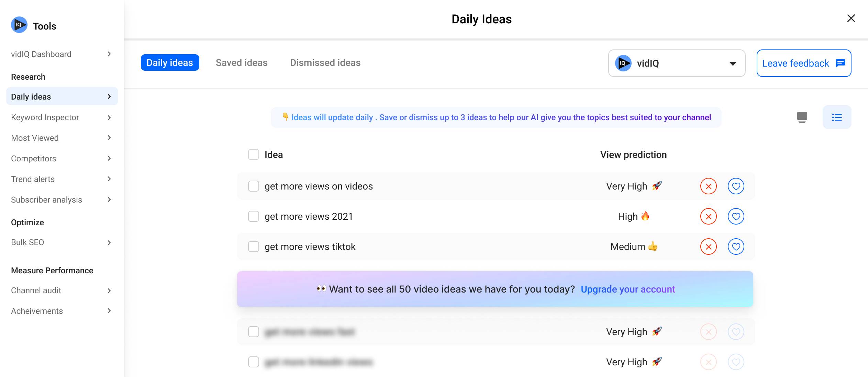Viewport: 868px width, 377px height.
Task: Dismiss the 'get more views on videos' idea
Action: 708,186
